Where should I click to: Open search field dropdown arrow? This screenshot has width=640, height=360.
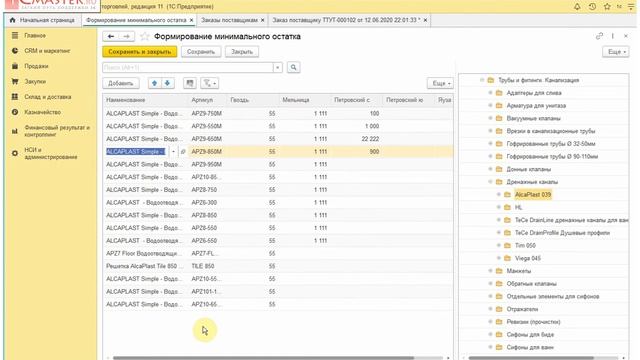(x=278, y=67)
